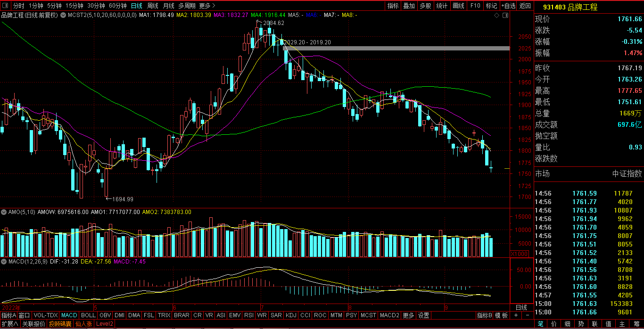Open the 筹 chip distribution view
Screen dimensions: 644x329
pos(636,324)
